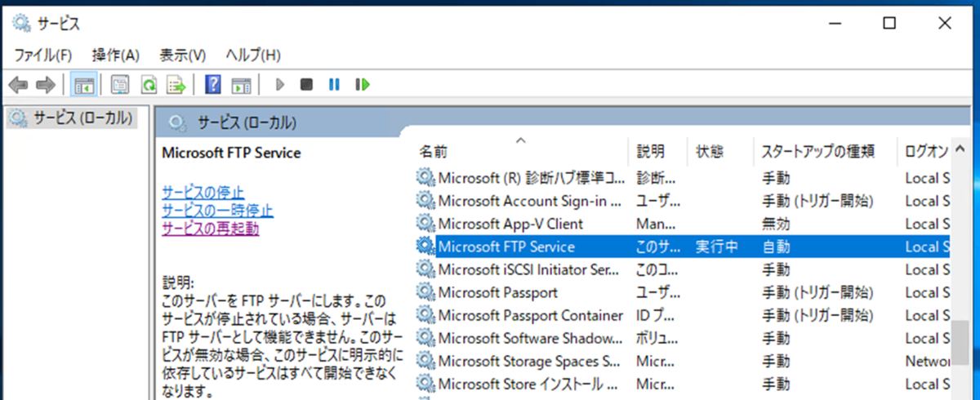Click the Export List toolbar icon
Screen dimensions: 980x400
[176, 84]
